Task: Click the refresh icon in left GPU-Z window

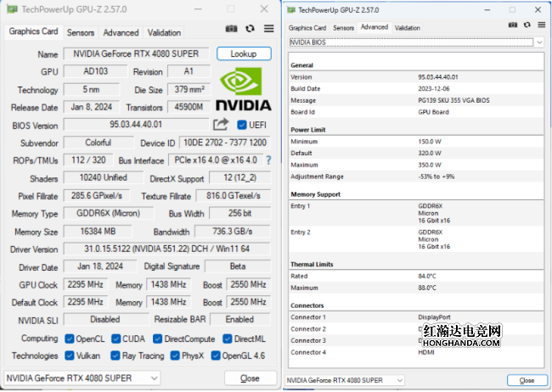Action: [250, 29]
